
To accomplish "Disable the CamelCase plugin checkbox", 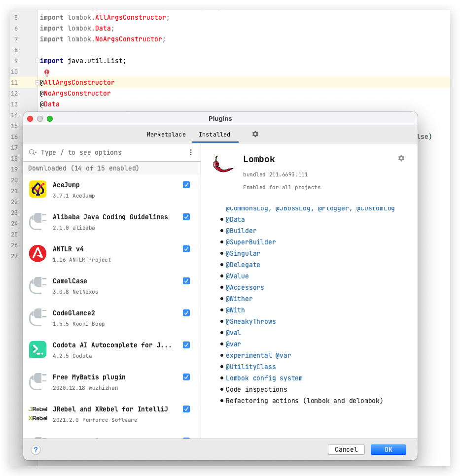I will (186, 281).
